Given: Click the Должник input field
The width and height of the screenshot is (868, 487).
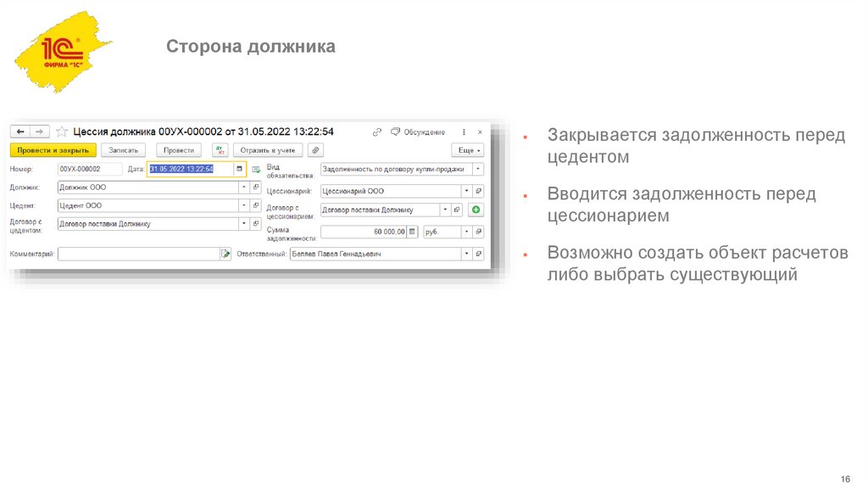Looking at the screenshot, I should [147, 188].
